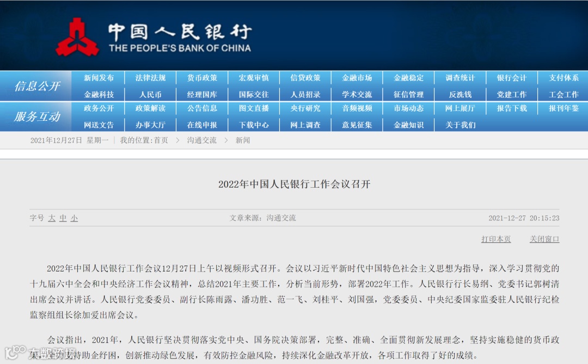Set font size to 小
This screenshot has height=364, width=588.
74,218
